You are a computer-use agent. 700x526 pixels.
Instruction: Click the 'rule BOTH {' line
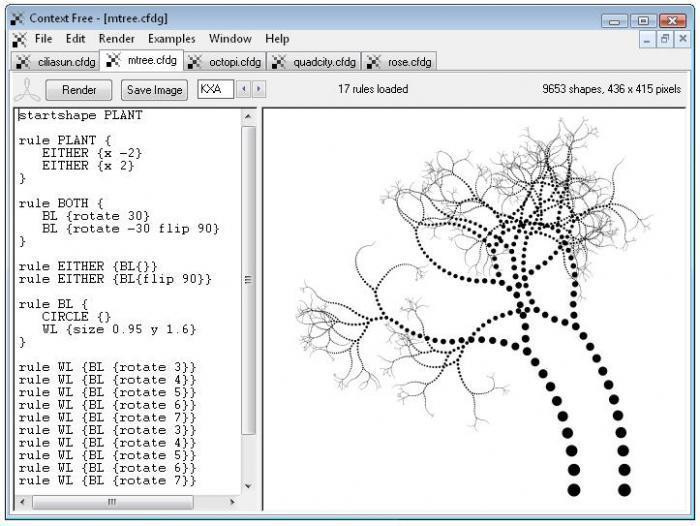pos(61,203)
